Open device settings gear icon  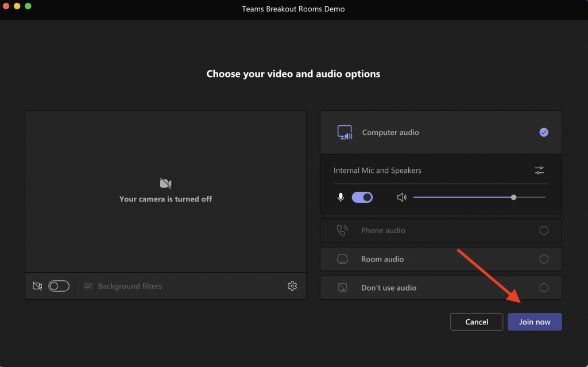click(292, 286)
